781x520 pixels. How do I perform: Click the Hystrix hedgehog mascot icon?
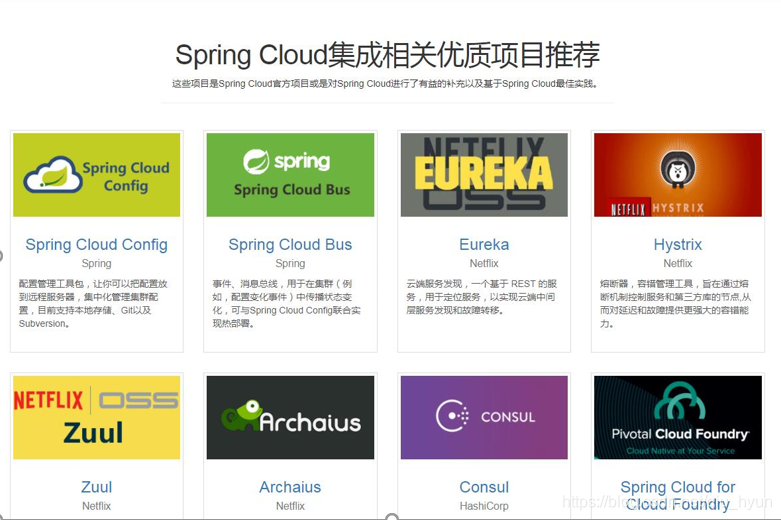tap(677, 169)
